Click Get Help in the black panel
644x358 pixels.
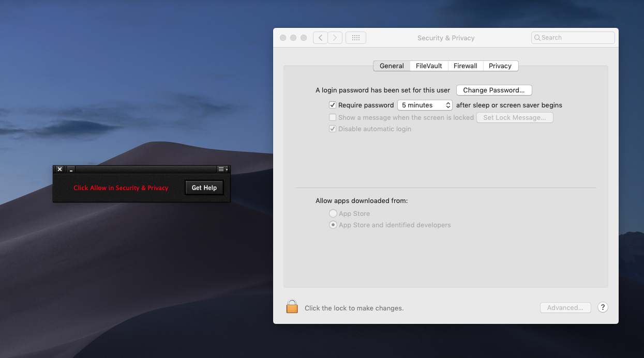coord(204,188)
